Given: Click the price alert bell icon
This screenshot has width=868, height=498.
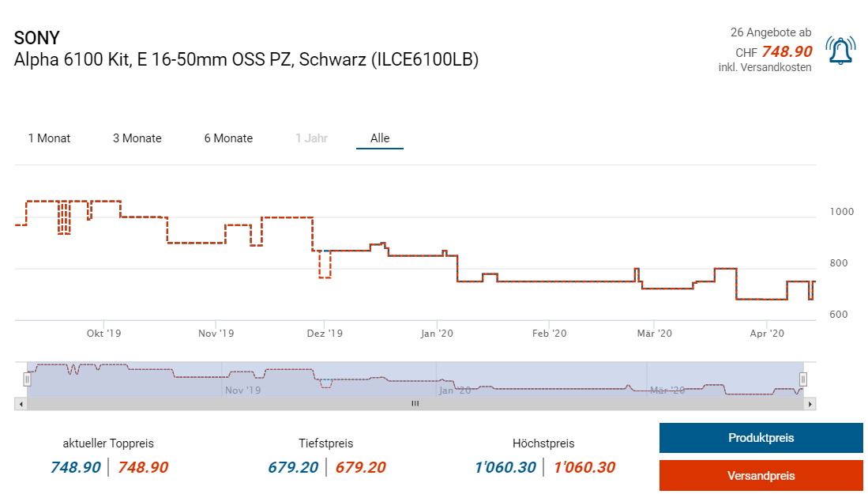Looking at the screenshot, I should point(840,51).
